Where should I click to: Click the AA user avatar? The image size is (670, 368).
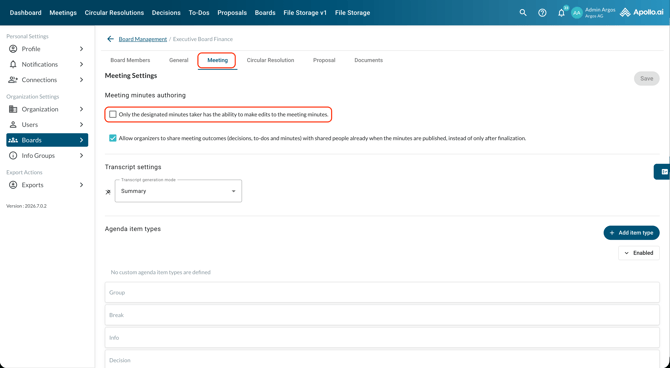click(x=577, y=13)
